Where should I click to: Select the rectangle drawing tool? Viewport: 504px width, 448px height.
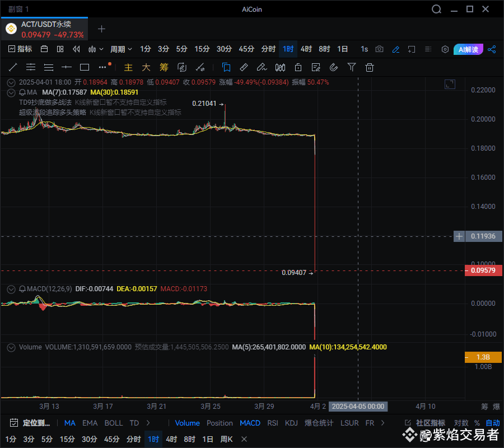(85, 67)
